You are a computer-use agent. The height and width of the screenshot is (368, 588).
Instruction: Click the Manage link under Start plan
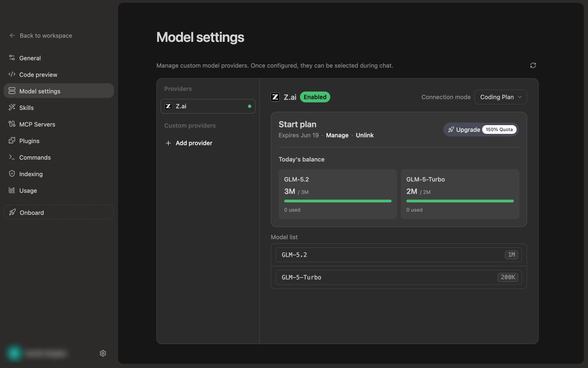tap(337, 135)
